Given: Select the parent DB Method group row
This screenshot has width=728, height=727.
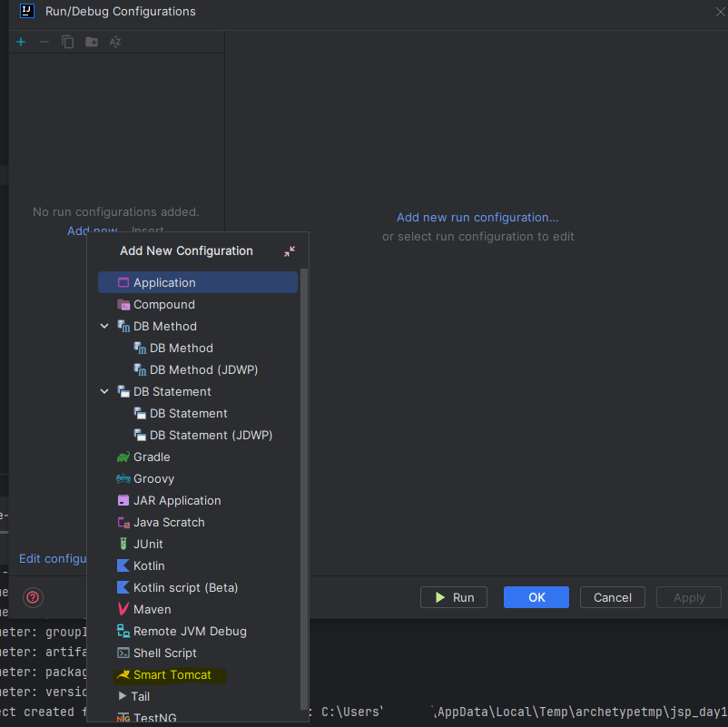Looking at the screenshot, I should (198, 326).
